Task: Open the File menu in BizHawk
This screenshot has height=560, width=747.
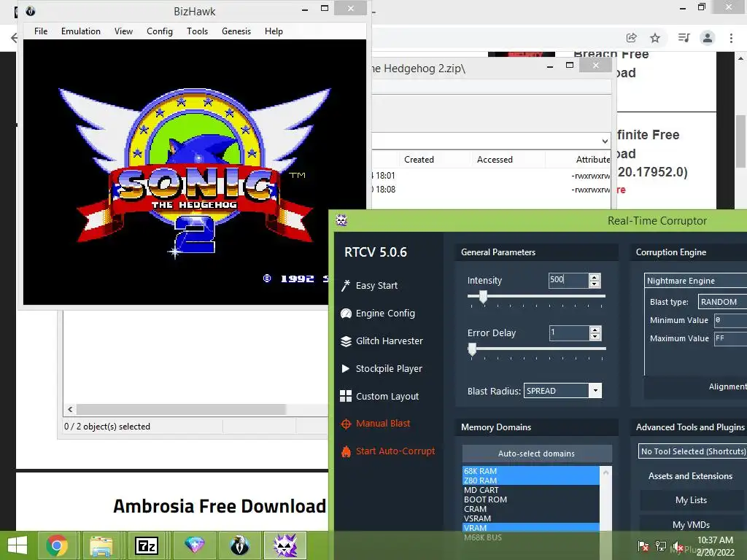Action: click(x=41, y=31)
